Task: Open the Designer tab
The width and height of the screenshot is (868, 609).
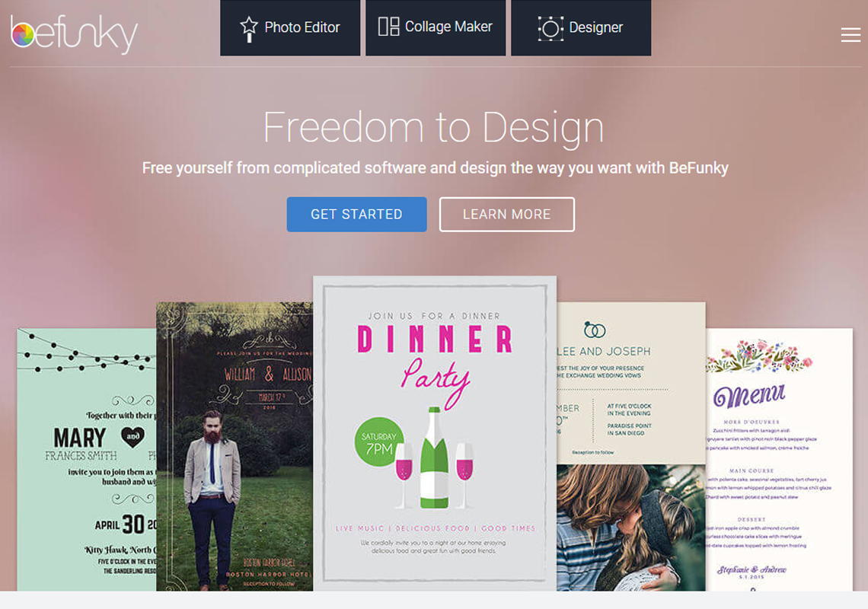Action: tap(581, 27)
